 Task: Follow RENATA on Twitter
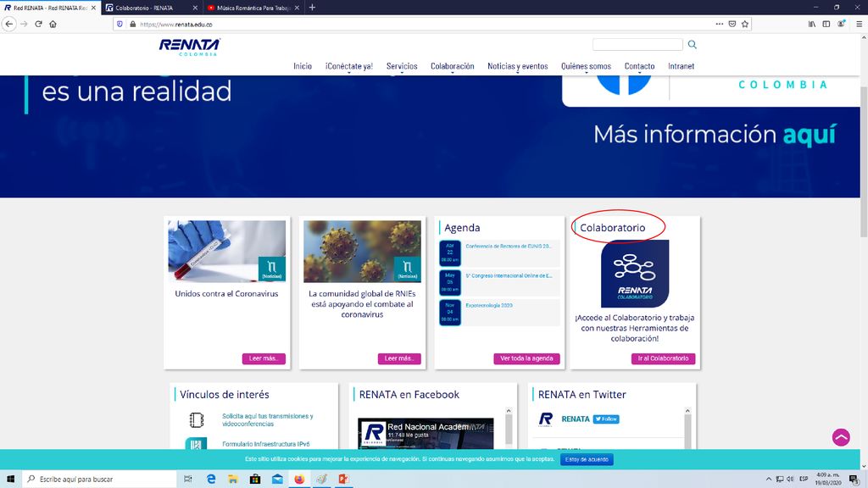pyautogui.click(x=606, y=419)
